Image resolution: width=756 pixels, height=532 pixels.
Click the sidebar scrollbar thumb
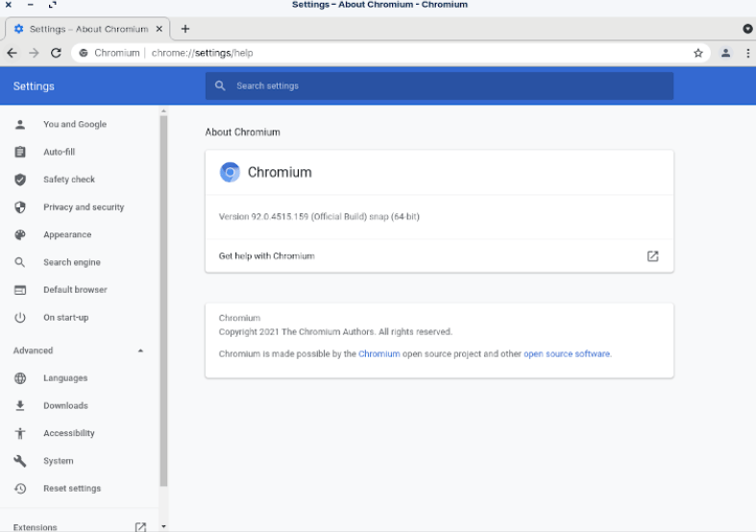[x=163, y=301]
